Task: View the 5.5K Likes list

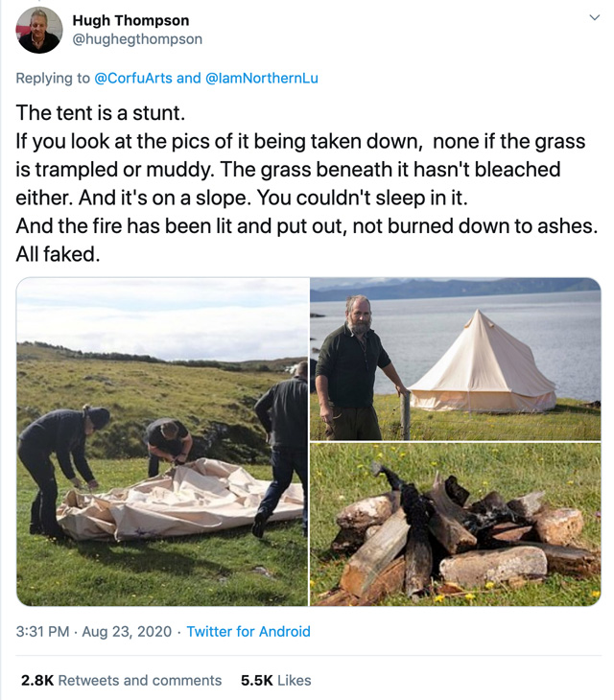Action: pyautogui.click(x=276, y=680)
